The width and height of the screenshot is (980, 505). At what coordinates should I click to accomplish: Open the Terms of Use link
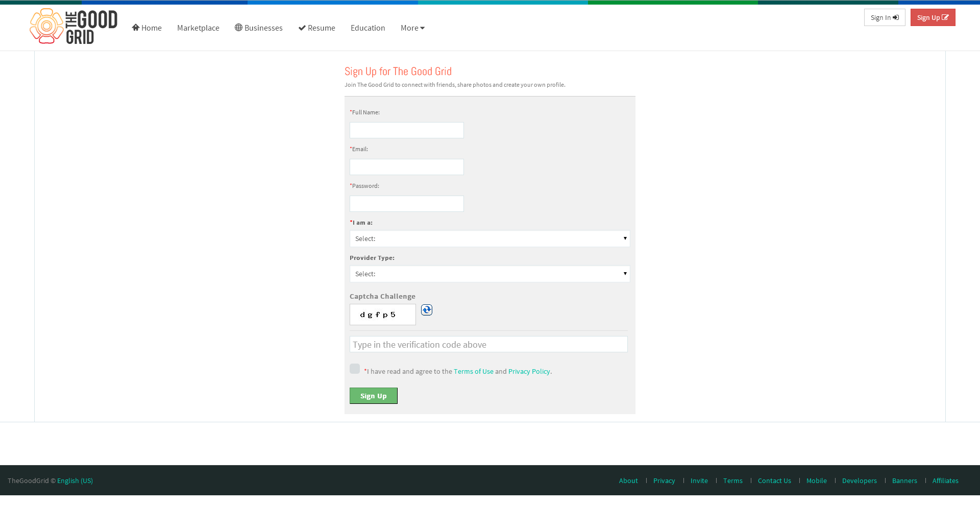[x=474, y=371]
